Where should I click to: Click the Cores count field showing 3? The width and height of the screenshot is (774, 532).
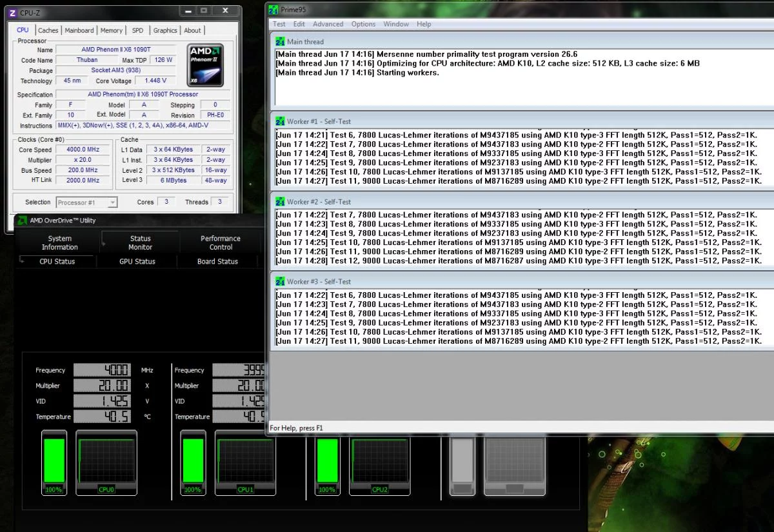(x=166, y=202)
